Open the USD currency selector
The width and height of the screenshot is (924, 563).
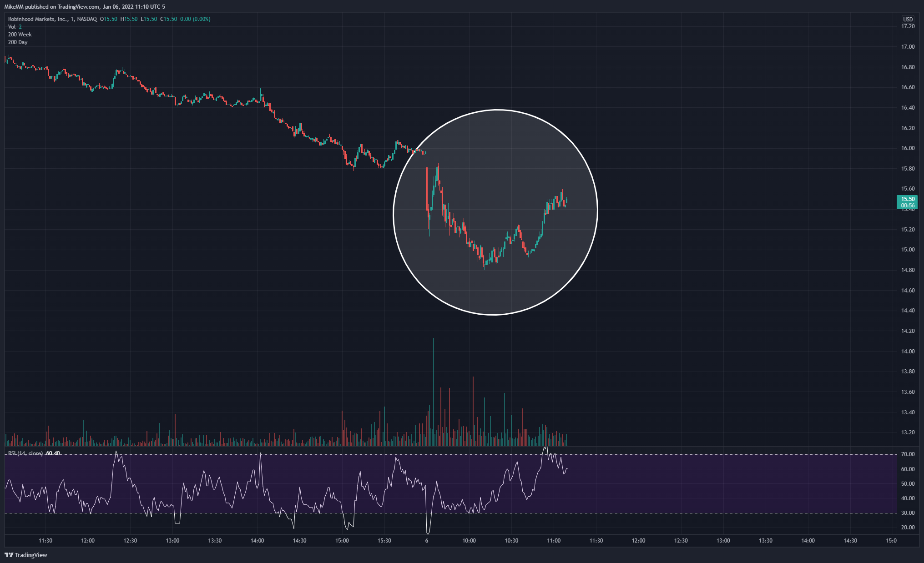(x=908, y=19)
